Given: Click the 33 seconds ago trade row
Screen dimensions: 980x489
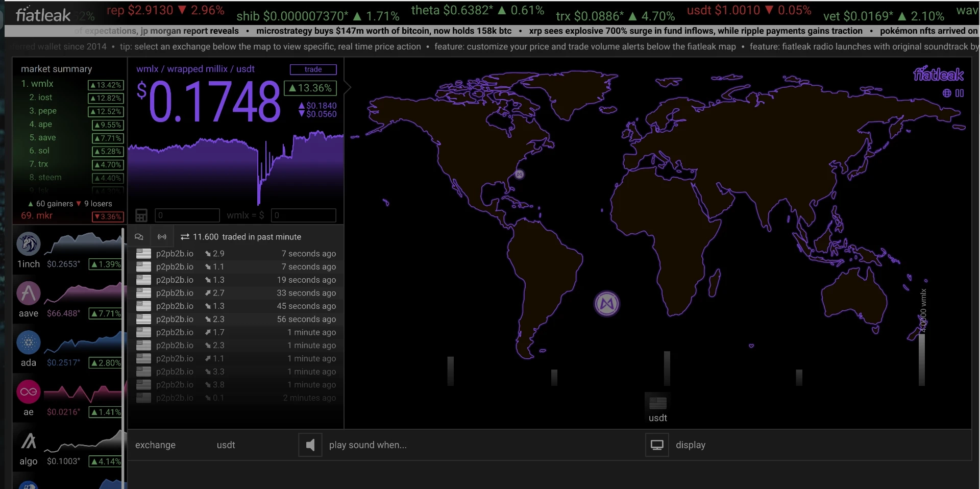Looking at the screenshot, I should [x=235, y=293].
